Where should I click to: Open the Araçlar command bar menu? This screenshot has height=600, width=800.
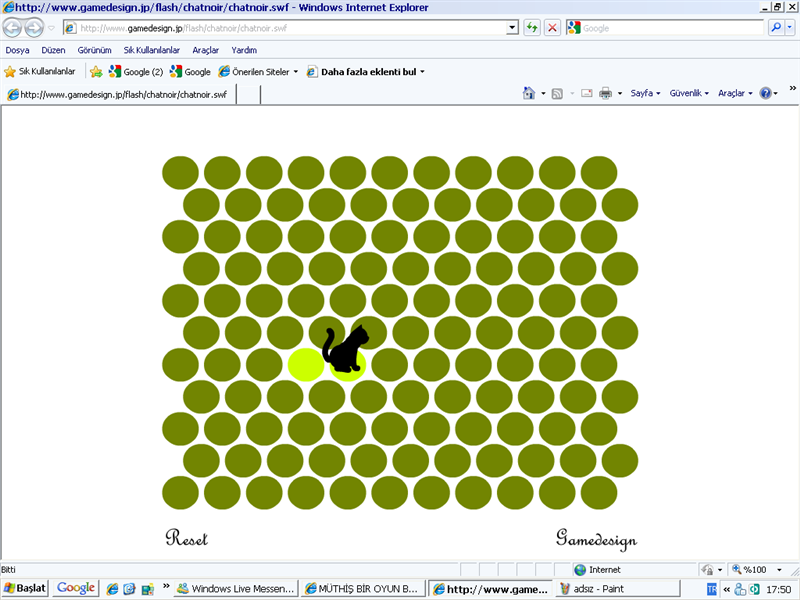735,93
